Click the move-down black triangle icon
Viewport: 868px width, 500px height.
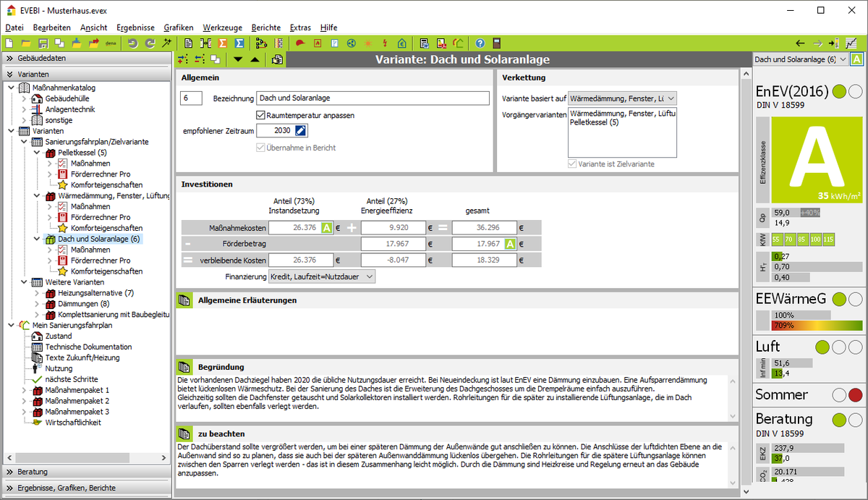(238, 59)
